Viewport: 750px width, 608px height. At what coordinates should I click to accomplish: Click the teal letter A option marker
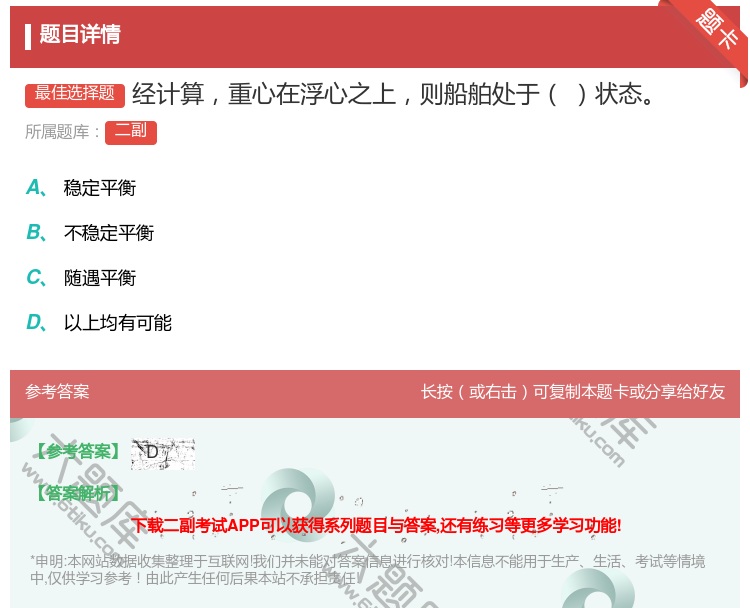pos(36,188)
